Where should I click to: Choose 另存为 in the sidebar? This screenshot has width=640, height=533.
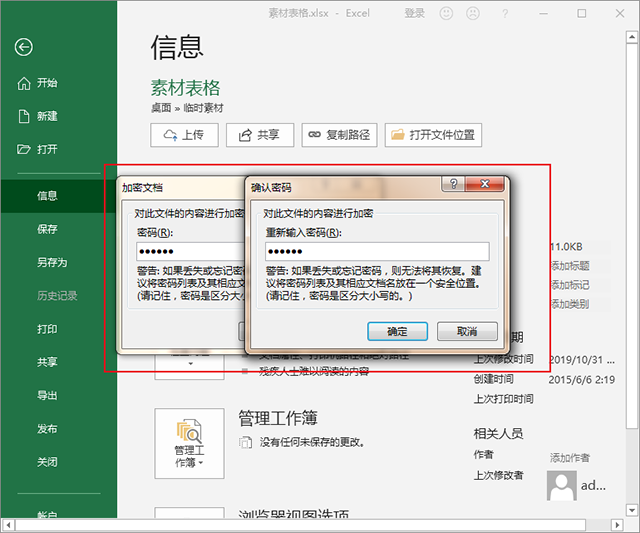[x=52, y=262]
